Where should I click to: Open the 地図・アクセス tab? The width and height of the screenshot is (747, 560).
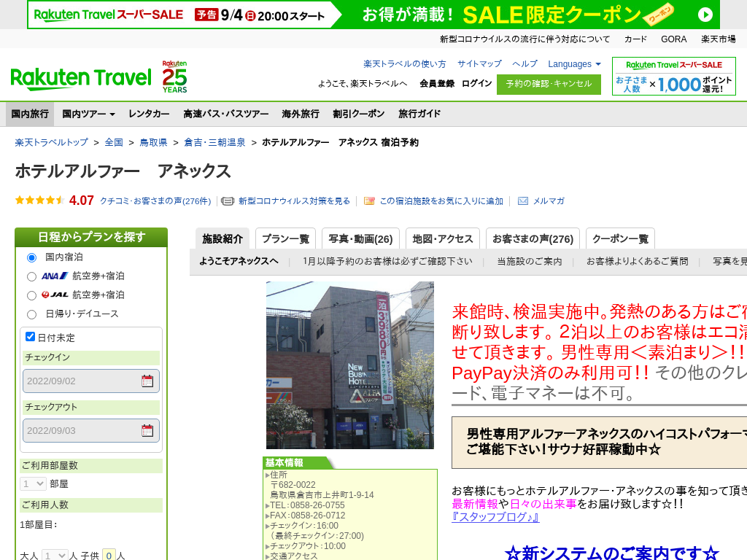pyautogui.click(x=443, y=238)
